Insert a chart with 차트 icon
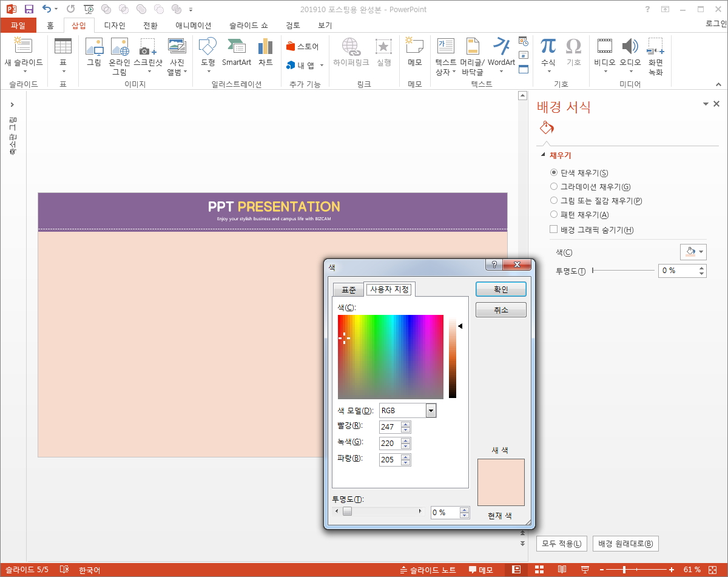Screen dimensions: 728x577 [x=266, y=52]
